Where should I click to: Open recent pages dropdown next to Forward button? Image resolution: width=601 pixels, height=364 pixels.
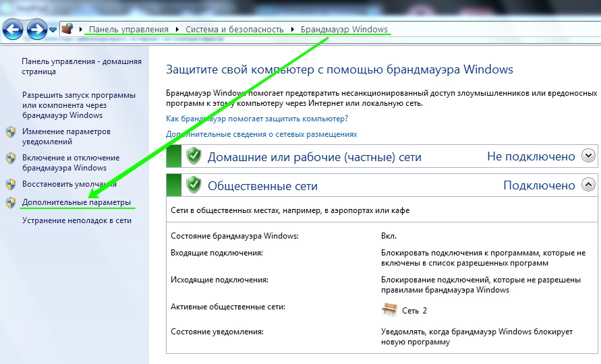point(53,30)
